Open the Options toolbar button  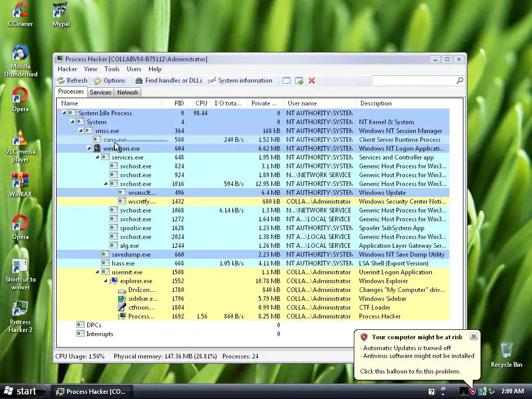[x=109, y=81]
